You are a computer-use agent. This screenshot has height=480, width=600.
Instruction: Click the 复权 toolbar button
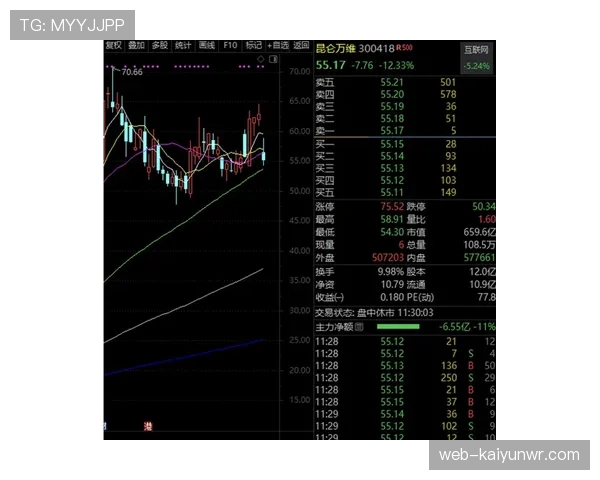[x=114, y=45]
